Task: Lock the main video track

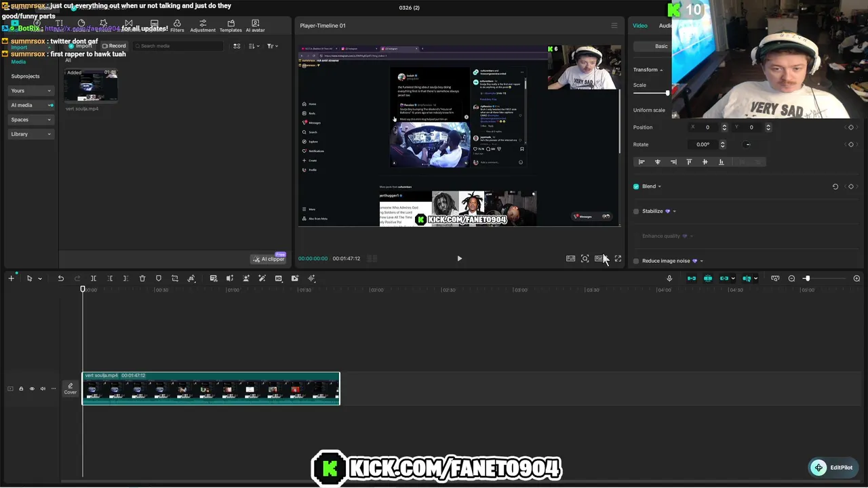Action: (x=21, y=388)
